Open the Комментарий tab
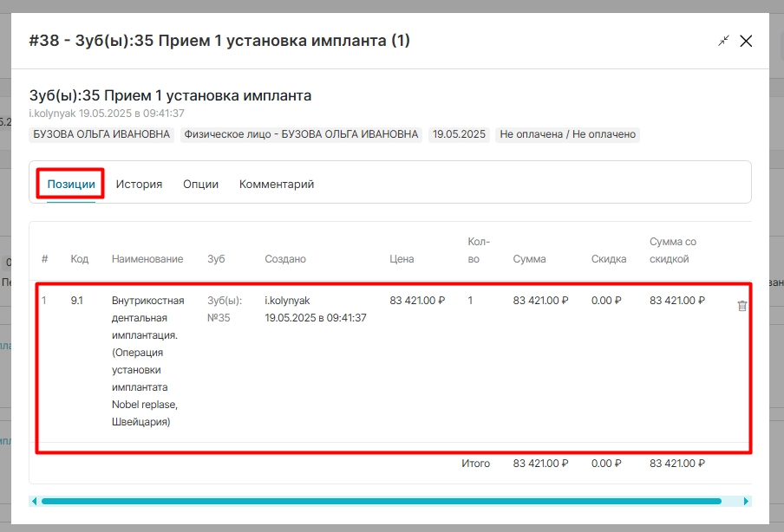 277,184
